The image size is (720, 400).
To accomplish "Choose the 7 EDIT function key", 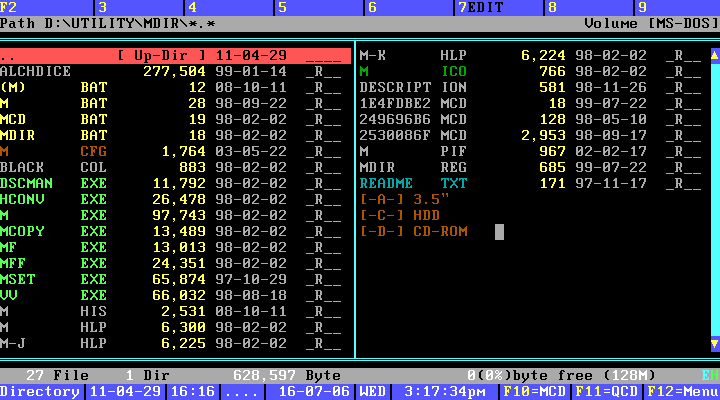I will [500, 7].
